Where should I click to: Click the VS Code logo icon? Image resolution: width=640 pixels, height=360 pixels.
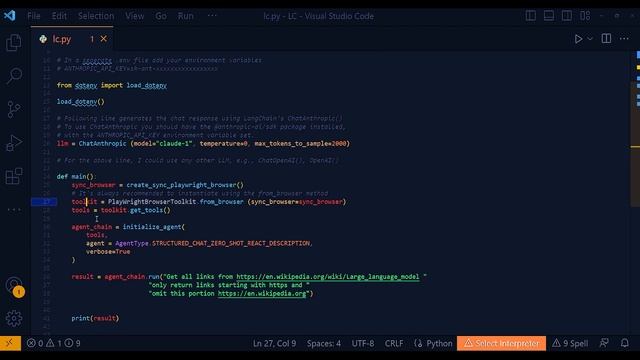tap(10, 16)
